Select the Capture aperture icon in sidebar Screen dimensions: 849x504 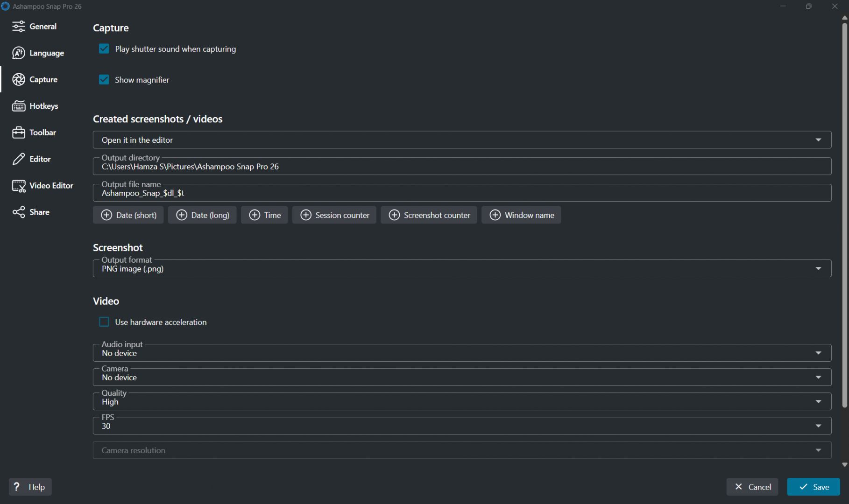[19, 80]
